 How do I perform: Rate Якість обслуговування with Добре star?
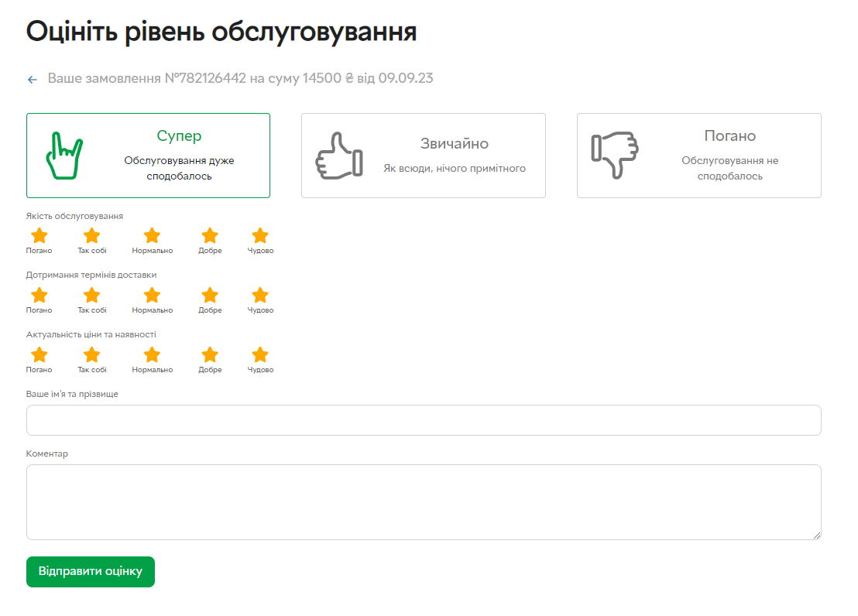coord(210,236)
